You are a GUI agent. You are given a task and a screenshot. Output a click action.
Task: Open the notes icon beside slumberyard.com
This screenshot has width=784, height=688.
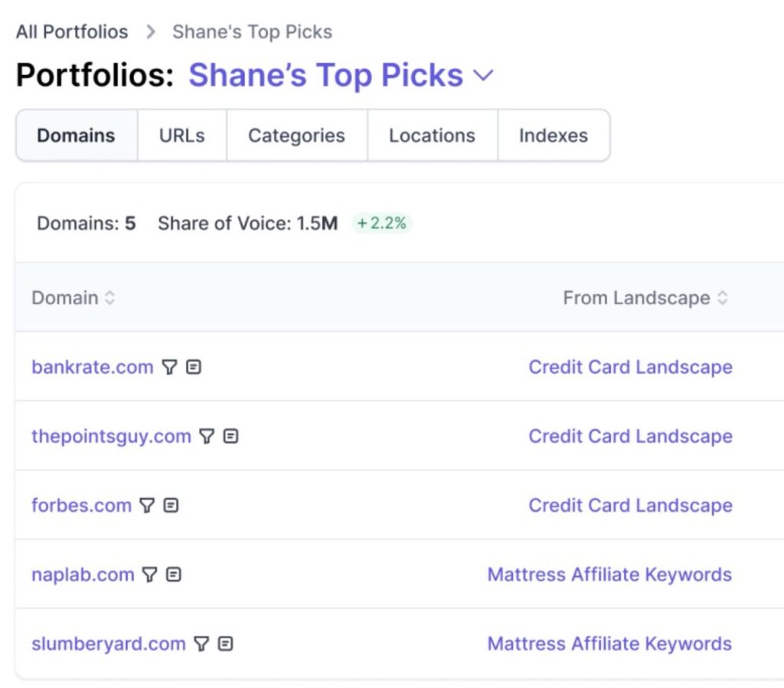click(225, 644)
